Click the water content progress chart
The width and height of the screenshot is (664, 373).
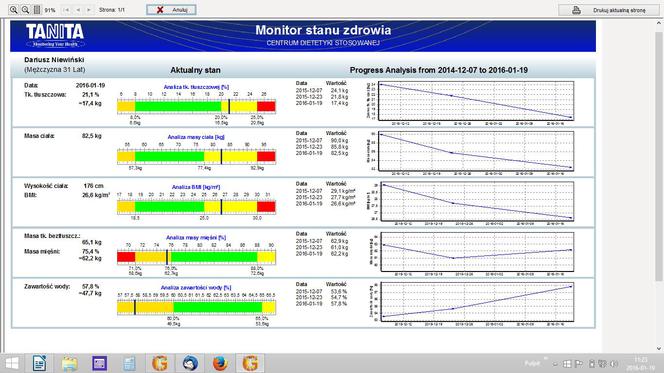[476, 302]
